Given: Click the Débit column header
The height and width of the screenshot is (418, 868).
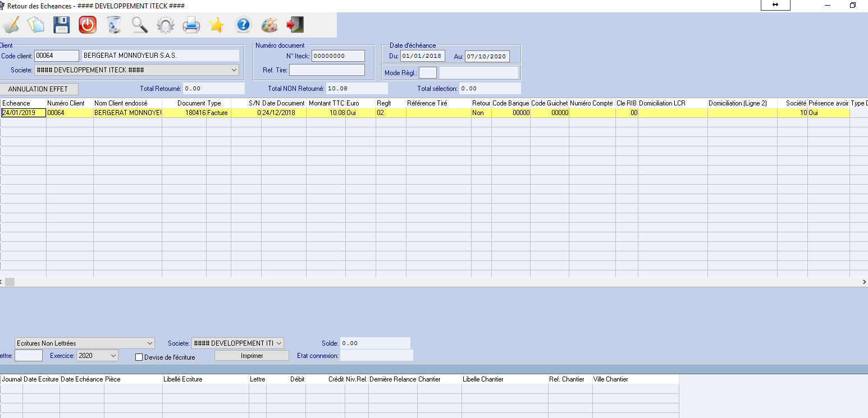Looking at the screenshot, I should click(286, 379).
